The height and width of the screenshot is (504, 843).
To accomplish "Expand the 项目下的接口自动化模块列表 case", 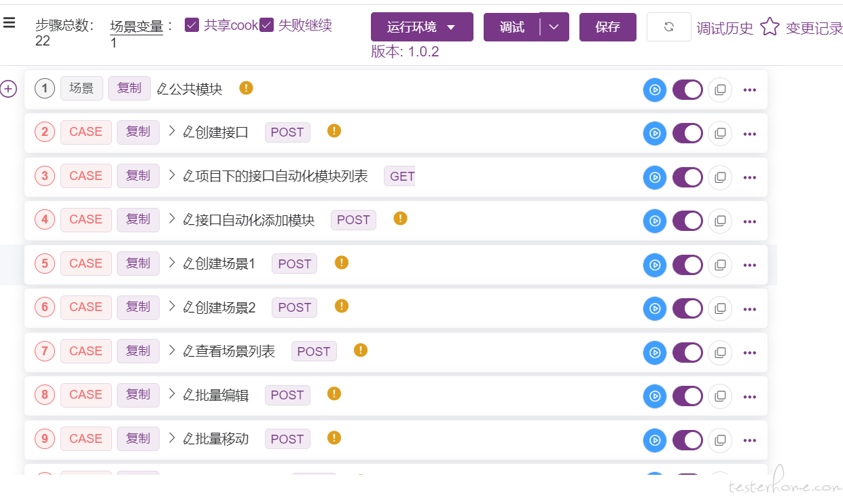I will click(172, 175).
